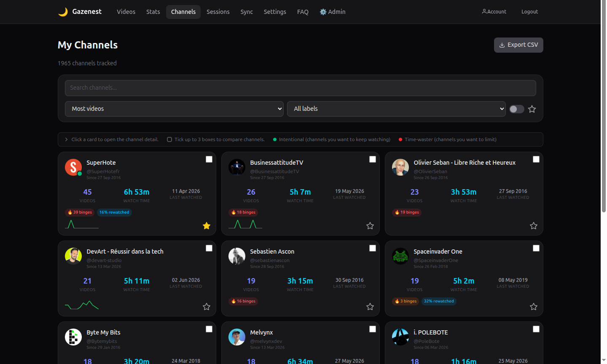Open the FAQ page
This screenshot has height=364, width=607.
(303, 12)
